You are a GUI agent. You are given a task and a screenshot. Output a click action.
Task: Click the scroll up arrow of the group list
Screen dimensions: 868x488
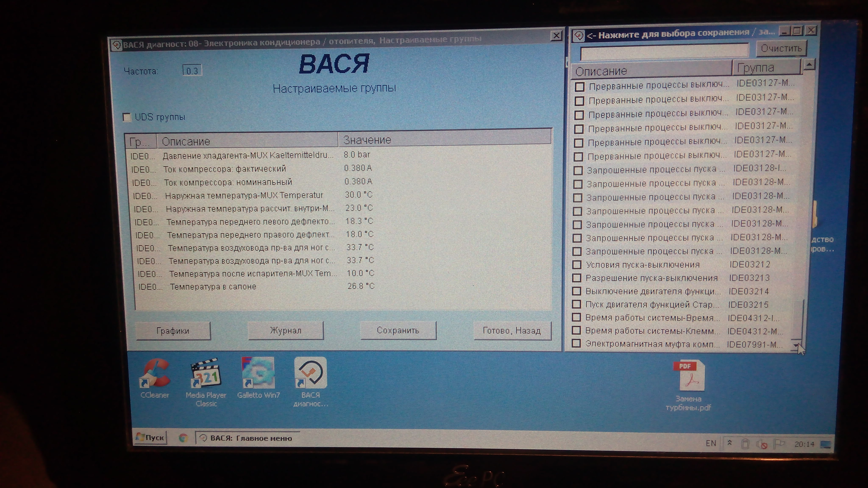[809, 64]
